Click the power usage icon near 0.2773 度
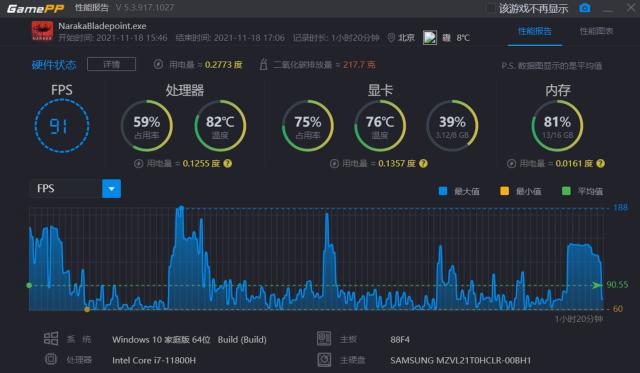 coord(158,64)
